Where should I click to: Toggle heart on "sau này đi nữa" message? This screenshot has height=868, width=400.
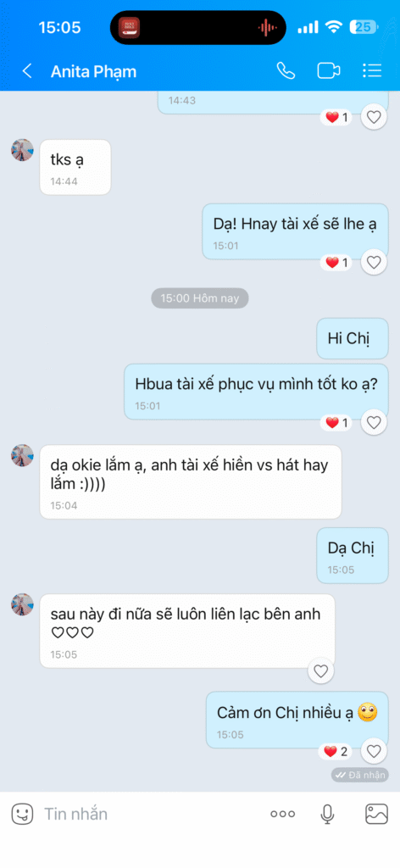point(321,671)
